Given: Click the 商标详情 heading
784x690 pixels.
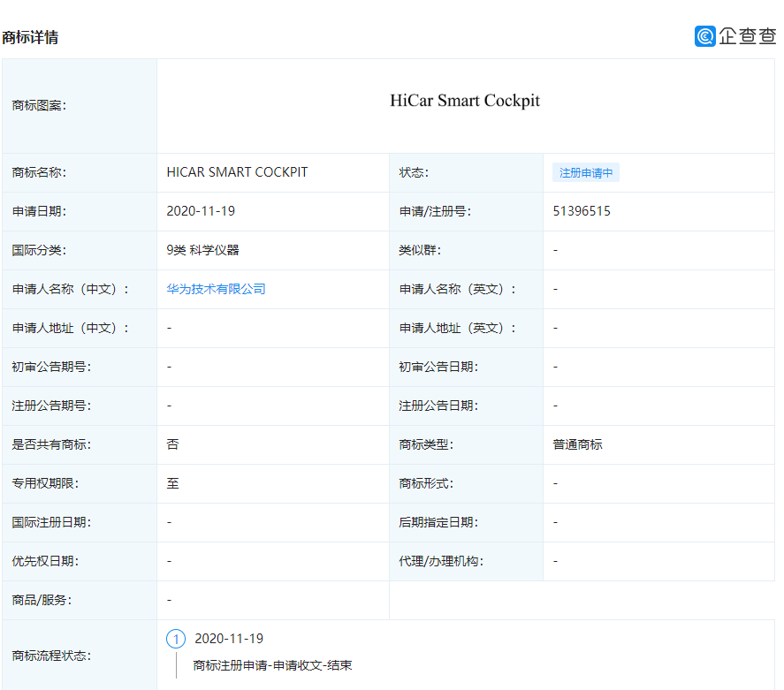Looking at the screenshot, I should pos(30,37).
